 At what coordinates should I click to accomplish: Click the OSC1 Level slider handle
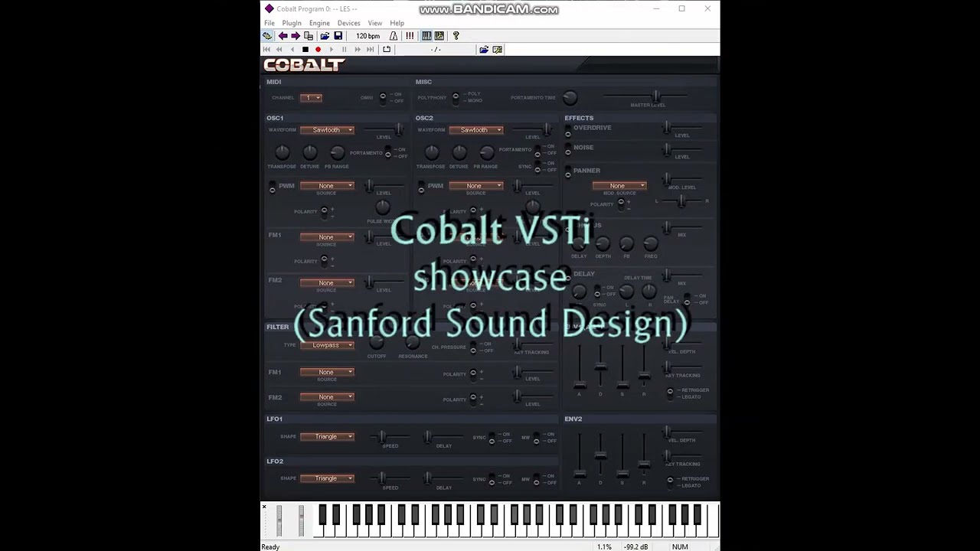(x=398, y=129)
